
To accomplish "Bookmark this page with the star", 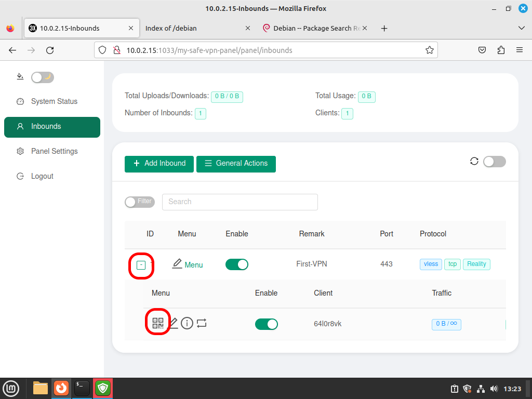I will click(430, 50).
